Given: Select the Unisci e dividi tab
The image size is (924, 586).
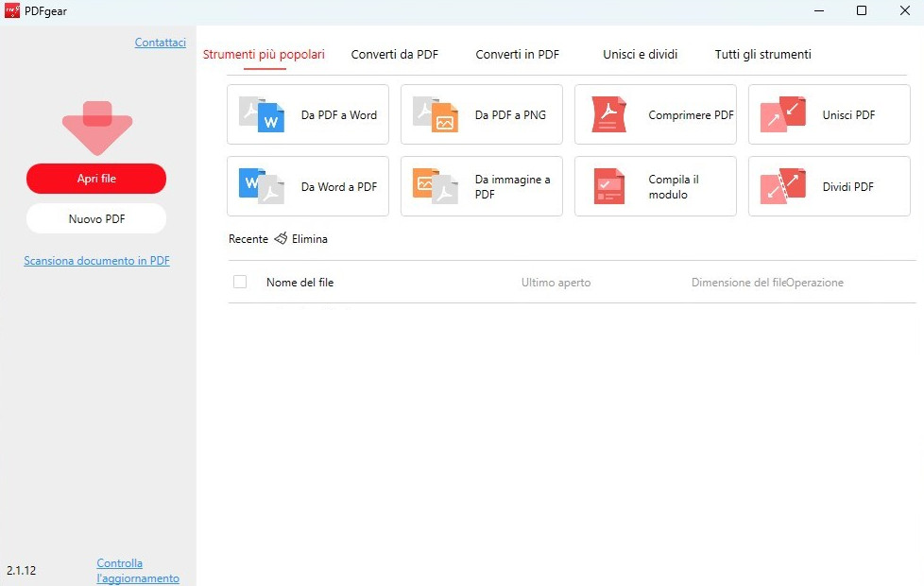Looking at the screenshot, I should click(640, 54).
